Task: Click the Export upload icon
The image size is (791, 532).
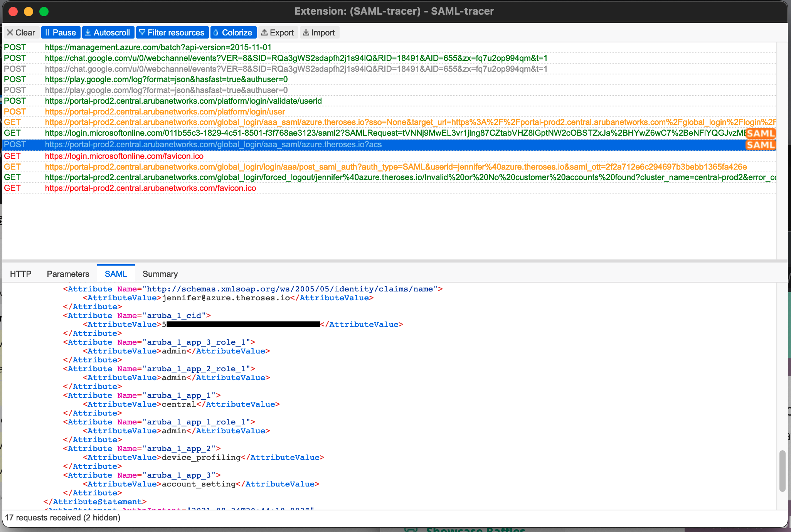Action: point(264,33)
